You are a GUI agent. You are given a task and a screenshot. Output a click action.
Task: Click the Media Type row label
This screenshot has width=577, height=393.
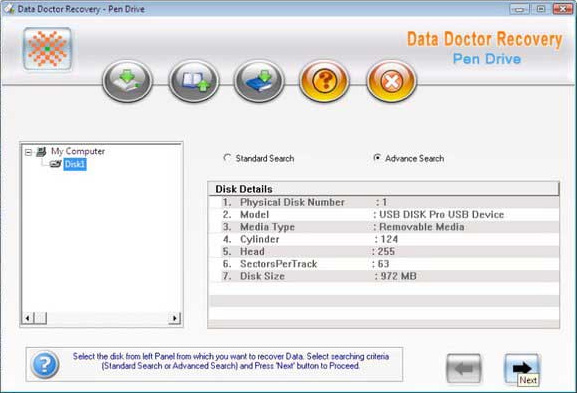[x=267, y=227]
